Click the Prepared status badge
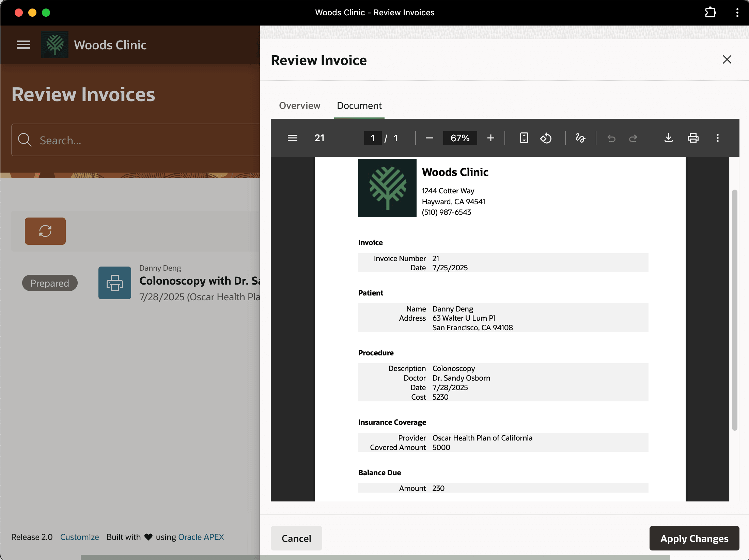 [x=50, y=283]
